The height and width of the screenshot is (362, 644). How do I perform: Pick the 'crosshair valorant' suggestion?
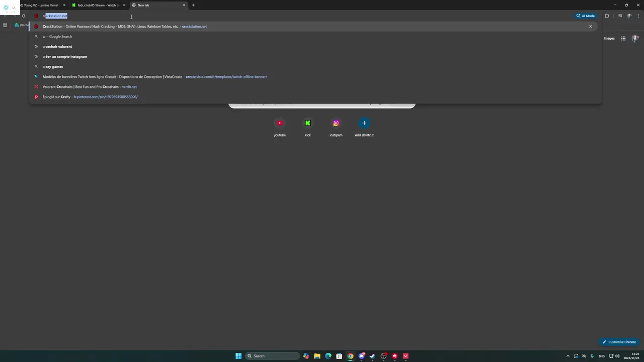(x=313, y=47)
